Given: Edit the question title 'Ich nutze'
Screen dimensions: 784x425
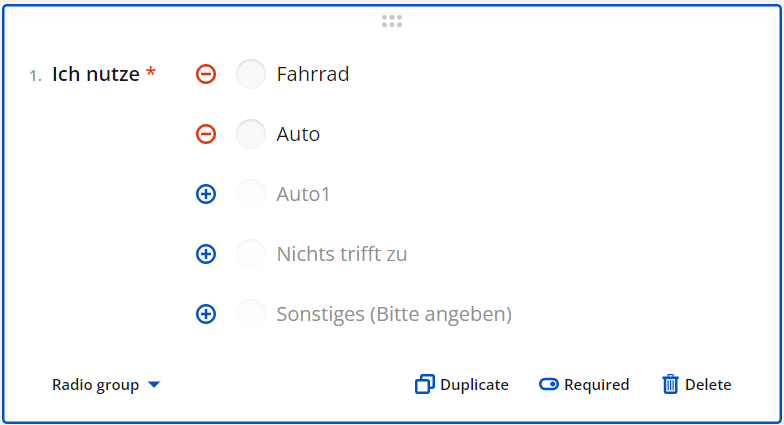Looking at the screenshot, I should [96, 74].
